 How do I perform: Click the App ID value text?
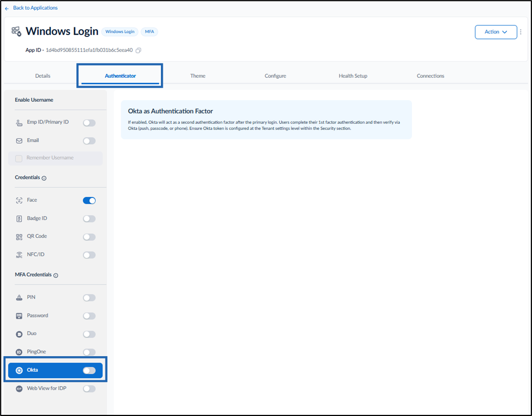89,50
